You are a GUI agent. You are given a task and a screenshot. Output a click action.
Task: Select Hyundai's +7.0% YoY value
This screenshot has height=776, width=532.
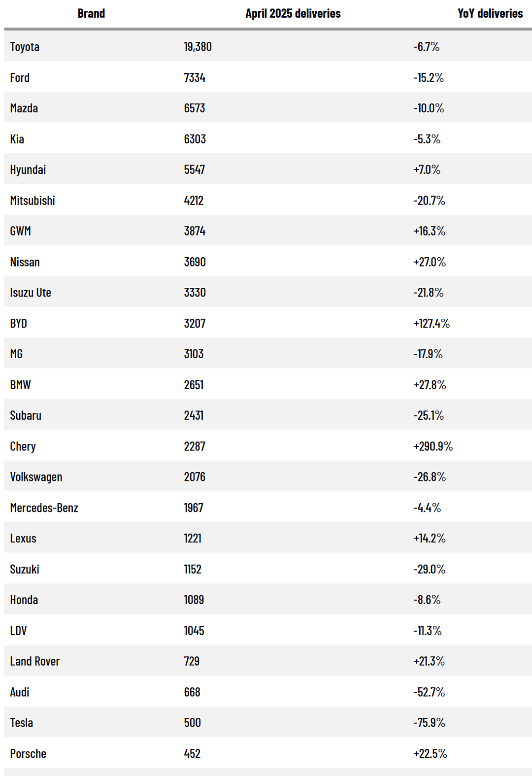coord(427,169)
